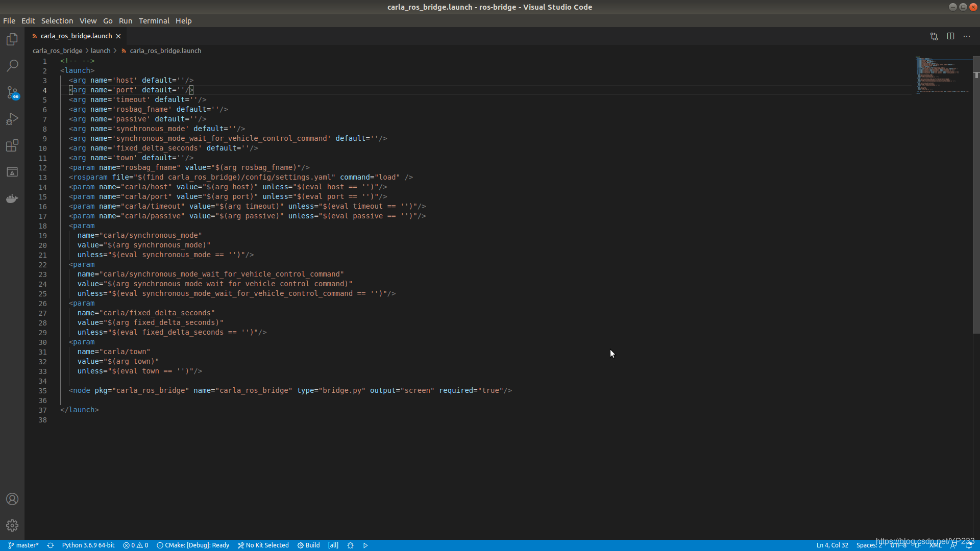Close the carla_ros_bridge.launch tab
The image size is (980, 551).
118,36
